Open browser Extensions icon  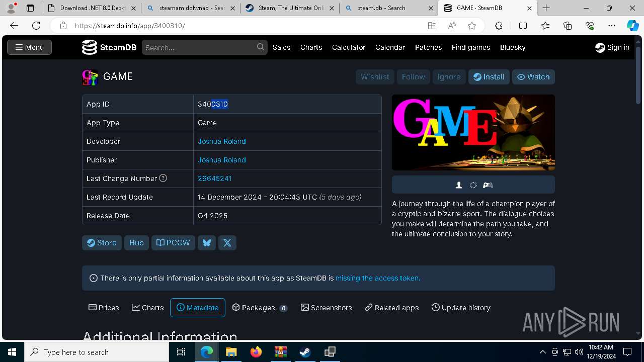tap(499, 26)
